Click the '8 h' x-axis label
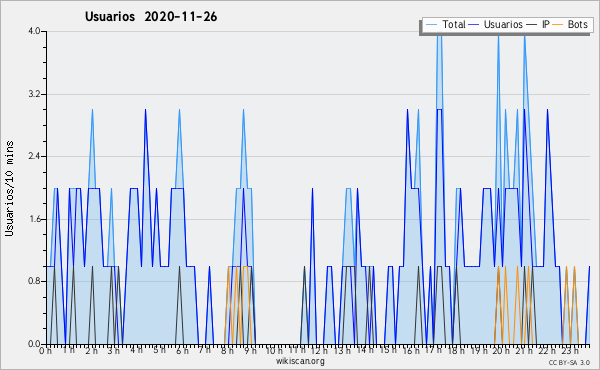Screen dimensions: 600x370 (227, 351)
